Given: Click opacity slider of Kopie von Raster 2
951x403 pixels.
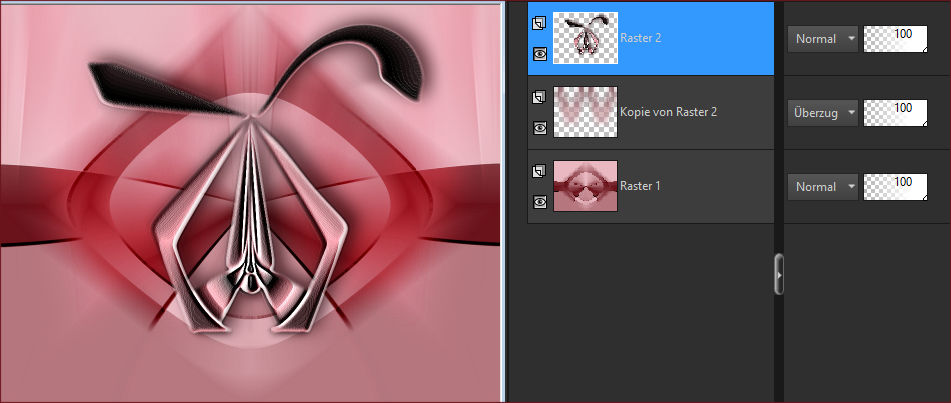Looking at the screenshot, I should [x=895, y=112].
